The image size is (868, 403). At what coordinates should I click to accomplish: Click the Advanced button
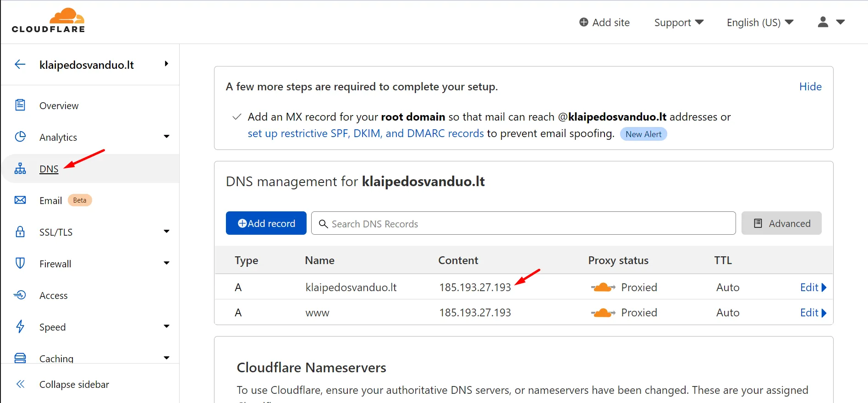coord(781,223)
